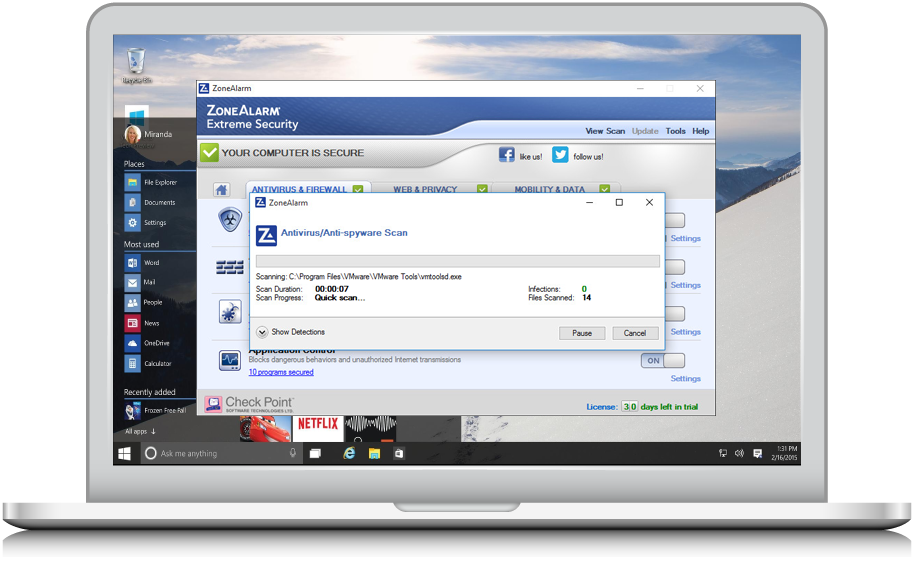Open the Tools menu

pyautogui.click(x=676, y=131)
